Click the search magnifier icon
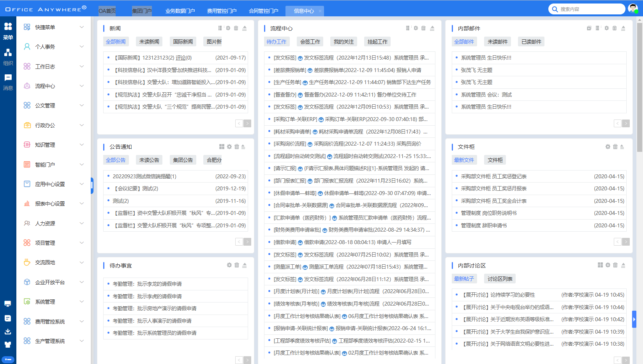643x364 pixels. 555,9
